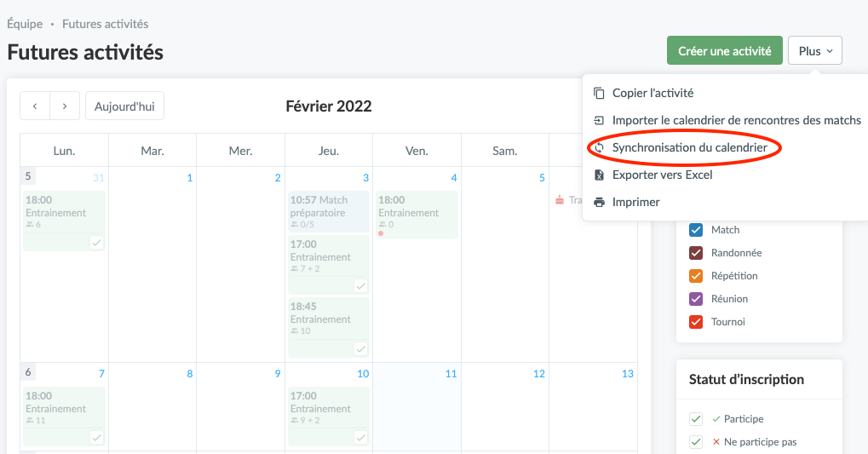Screen dimensions: 868x454
Task: Click the Excel file export icon
Action: click(x=599, y=175)
